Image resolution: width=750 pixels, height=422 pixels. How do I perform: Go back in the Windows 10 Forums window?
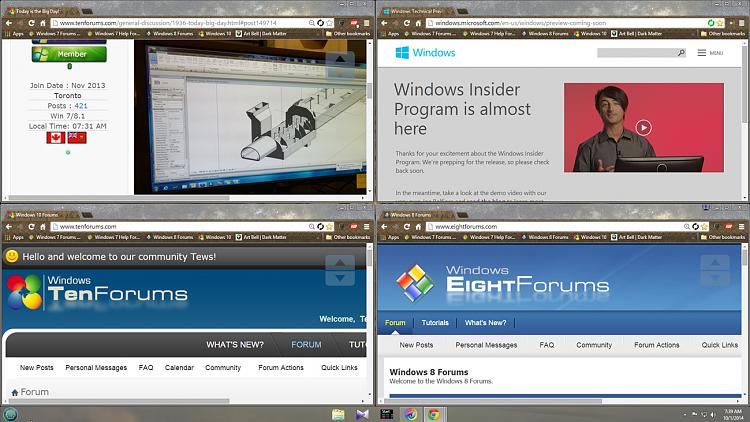click(x=9, y=227)
